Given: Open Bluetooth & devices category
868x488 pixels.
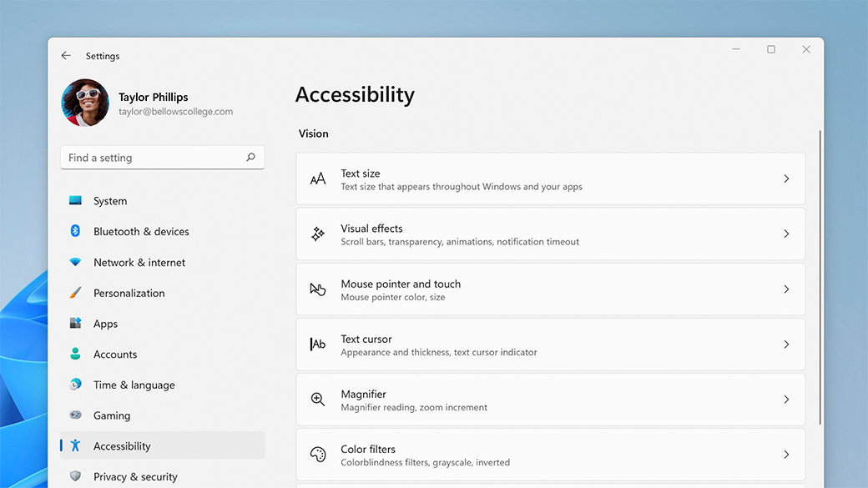Looking at the screenshot, I should [x=162, y=231].
